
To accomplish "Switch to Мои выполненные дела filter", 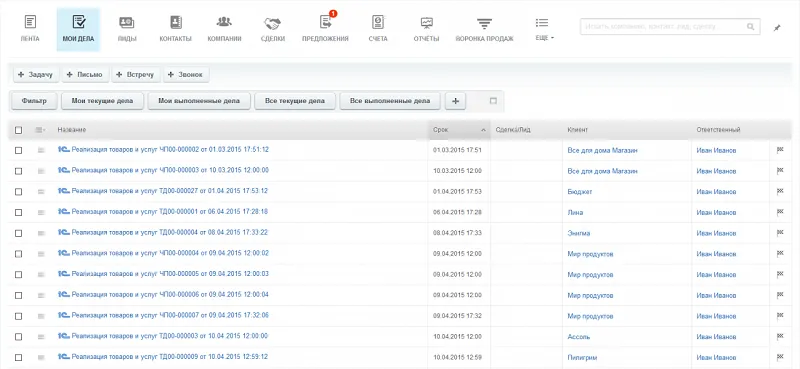I will pos(199,101).
